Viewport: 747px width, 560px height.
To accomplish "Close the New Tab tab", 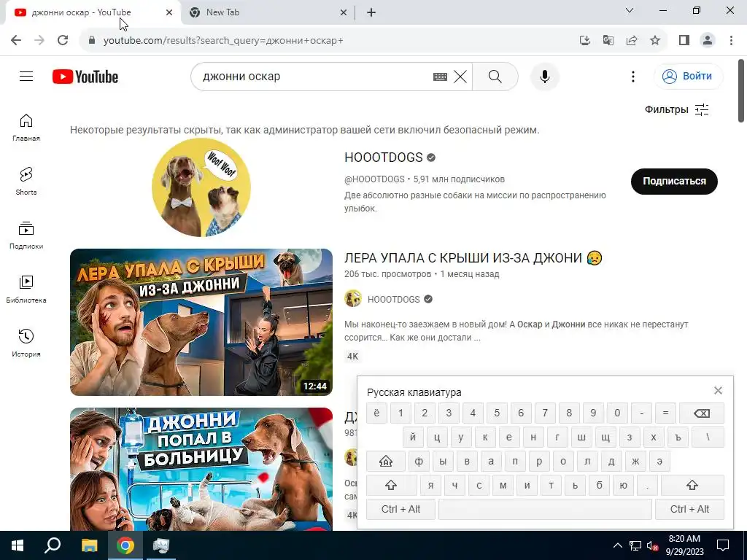I will (344, 12).
